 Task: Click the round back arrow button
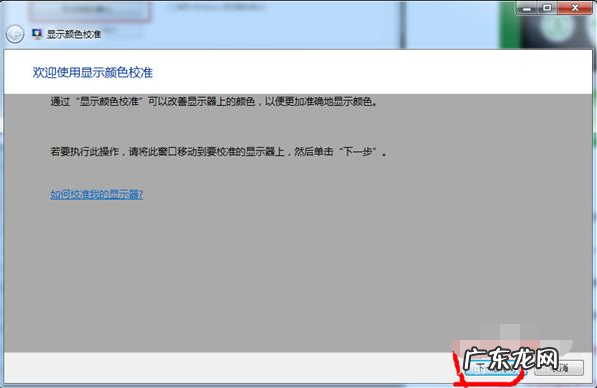15,34
